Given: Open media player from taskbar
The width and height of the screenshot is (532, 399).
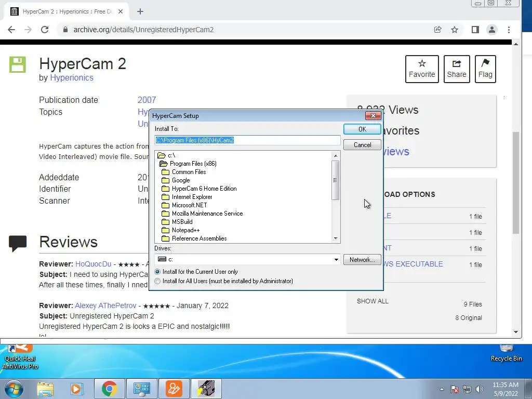Looking at the screenshot, I should 76,389.
